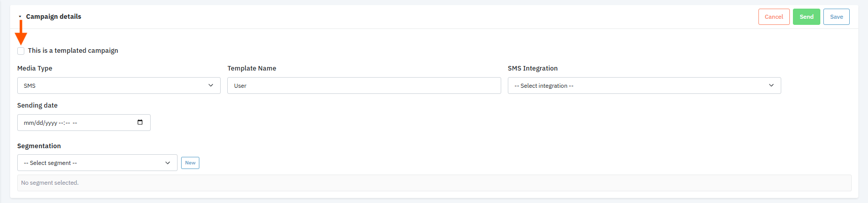The image size is (868, 203).
Task: Click the Template Name label
Action: 252,69
